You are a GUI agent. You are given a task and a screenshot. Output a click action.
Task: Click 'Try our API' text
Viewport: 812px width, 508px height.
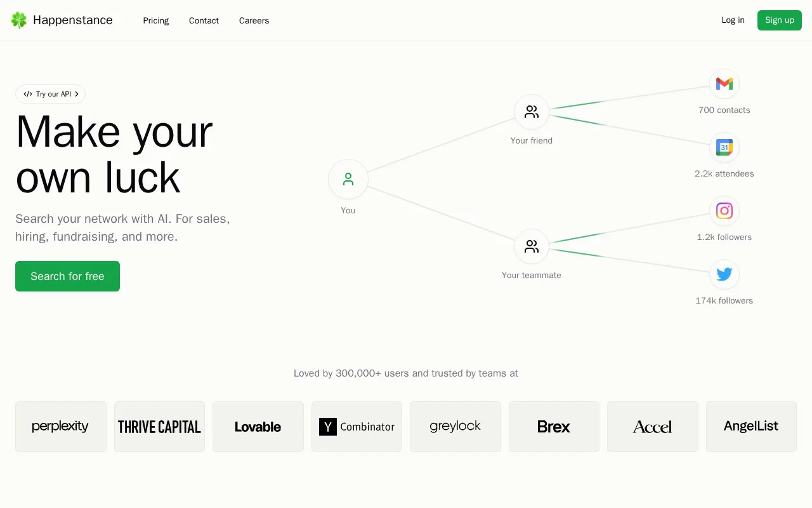[53, 94]
